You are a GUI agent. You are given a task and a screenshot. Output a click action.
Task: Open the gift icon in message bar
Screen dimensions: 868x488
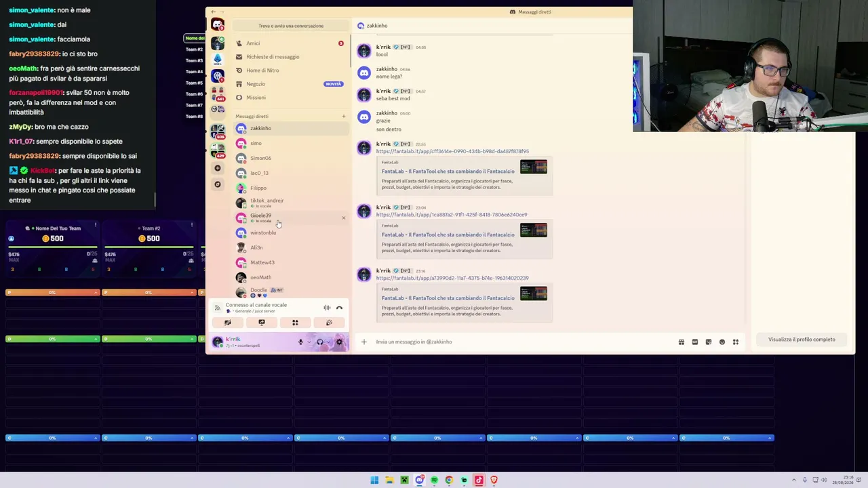coord(682,342)
